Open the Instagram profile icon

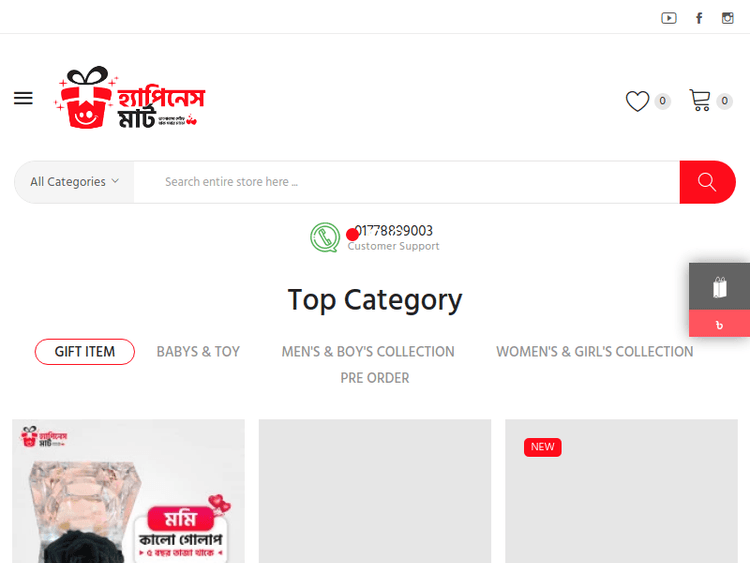[728, 18]
